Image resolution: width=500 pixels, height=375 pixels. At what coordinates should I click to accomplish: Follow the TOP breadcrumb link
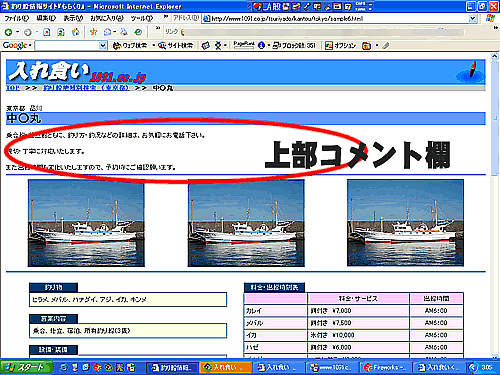(x=13, y=88)
